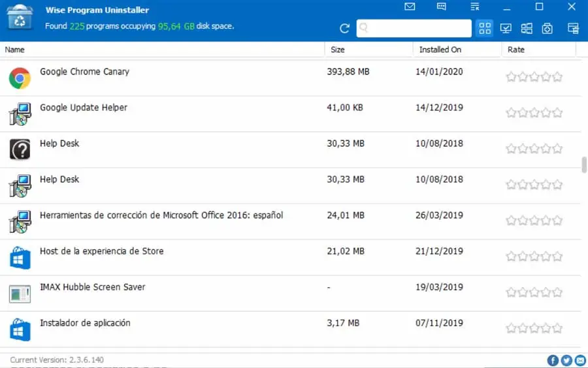Viewport: 588px width, 368px height.
Task: Open the feedback chat icon in title bar
Action: [442, 7]
